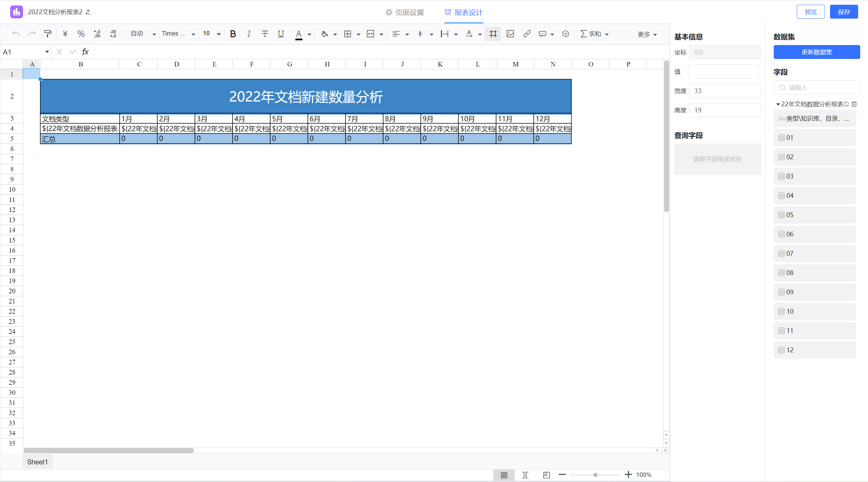The height and width of the screenshot is (482, 868).
Task: Select the format painter tool
Action: point(48,34)
